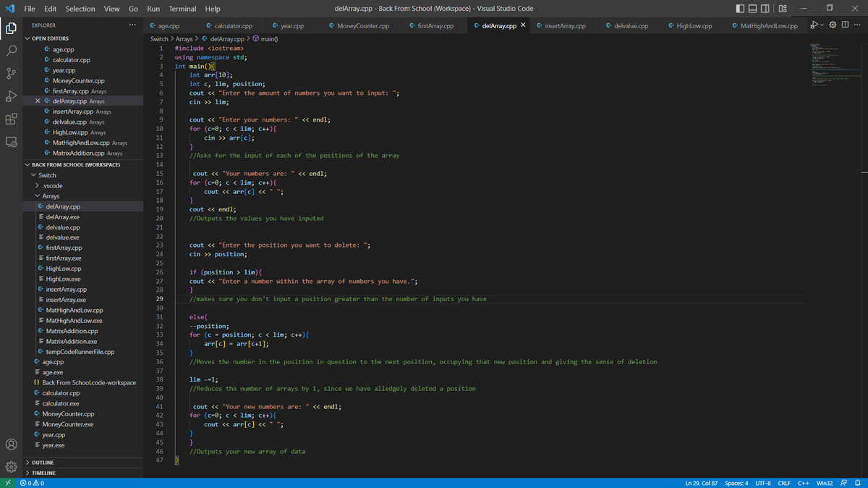The width and height of the screenshot is (868, 488).
Task: Open Explorer Views and More Actions ellipsis
Action: pyautogui.click(x=132, y=26)
